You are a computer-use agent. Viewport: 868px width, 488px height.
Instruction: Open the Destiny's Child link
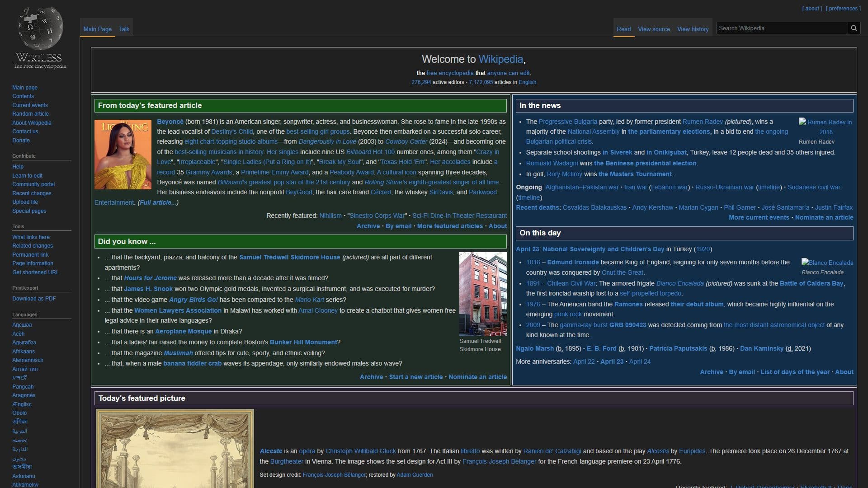232,131
